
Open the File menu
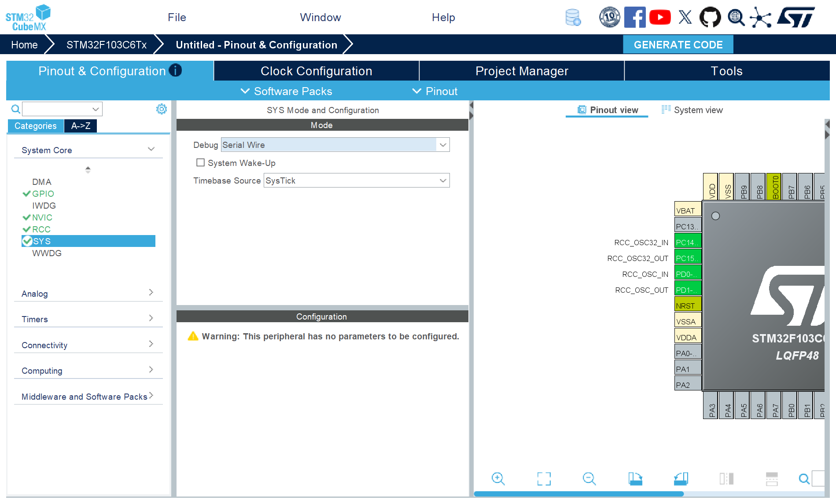[177, 17]
